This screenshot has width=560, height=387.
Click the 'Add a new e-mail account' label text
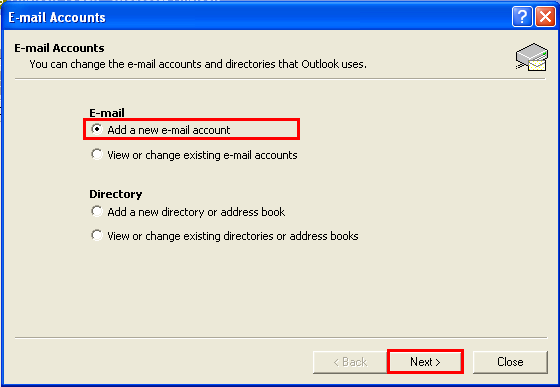tap(169, 130)
